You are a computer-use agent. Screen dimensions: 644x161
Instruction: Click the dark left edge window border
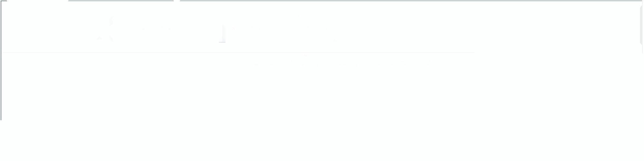pos(1,60)
